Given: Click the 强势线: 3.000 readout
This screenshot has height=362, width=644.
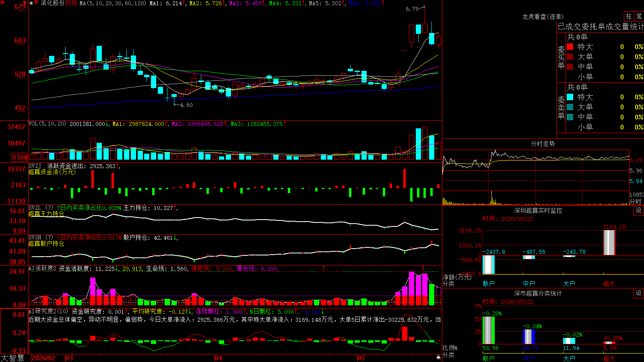Looking at the screenshot, I should pyautogui.click(x=212, y=269).
